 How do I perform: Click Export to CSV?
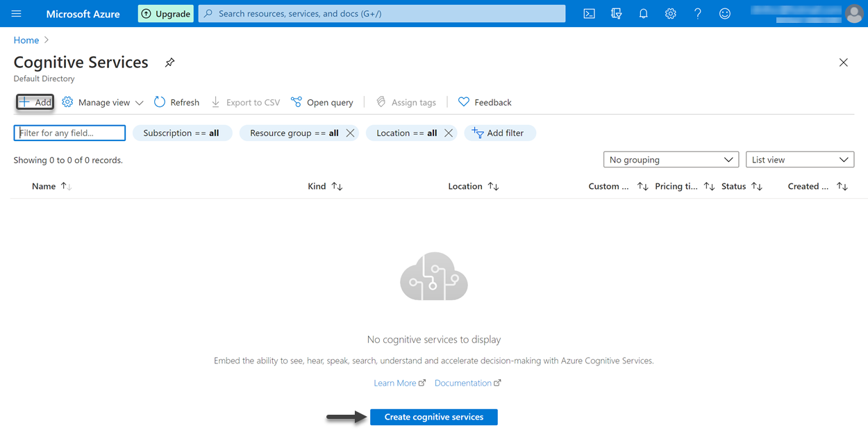click(x=245, y=102)
